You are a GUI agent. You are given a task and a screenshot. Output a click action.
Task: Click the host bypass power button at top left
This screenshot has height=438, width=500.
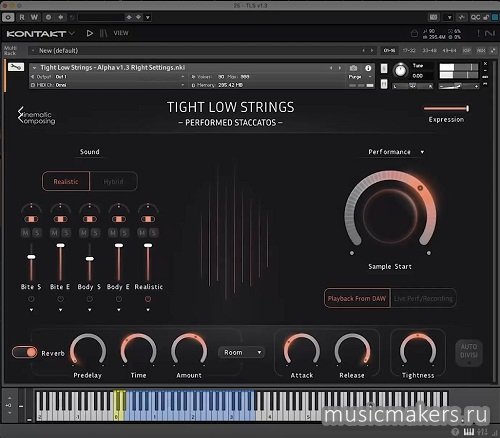tap(8, 17)
